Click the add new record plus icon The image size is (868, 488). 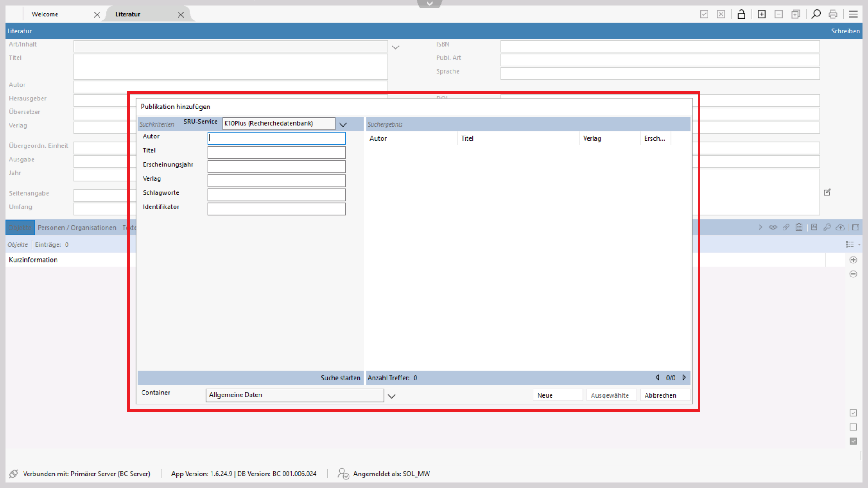[762, 14]
